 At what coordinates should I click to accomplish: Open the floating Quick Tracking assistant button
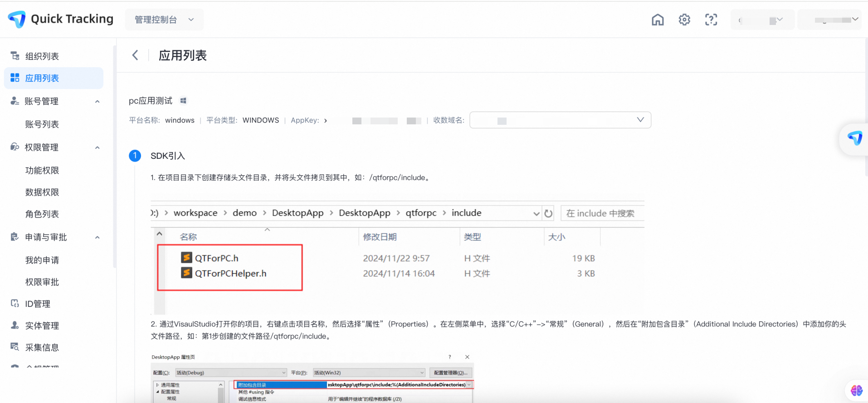[x=855, y=138]
